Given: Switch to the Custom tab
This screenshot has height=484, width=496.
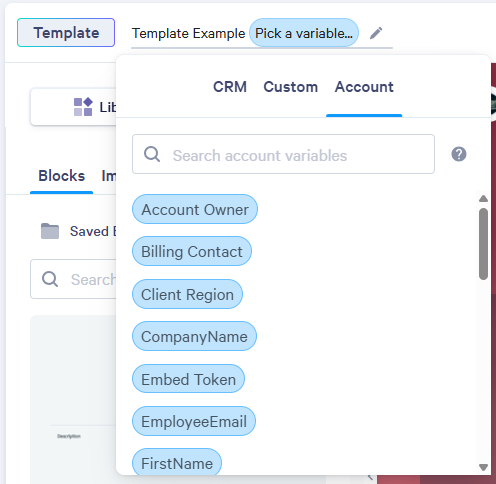Looking at the screenshot, I should click(x=291, y=87).
